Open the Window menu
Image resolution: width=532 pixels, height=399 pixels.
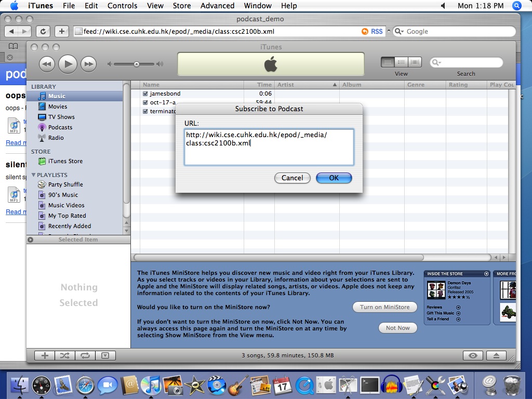[x=258, y=6]
